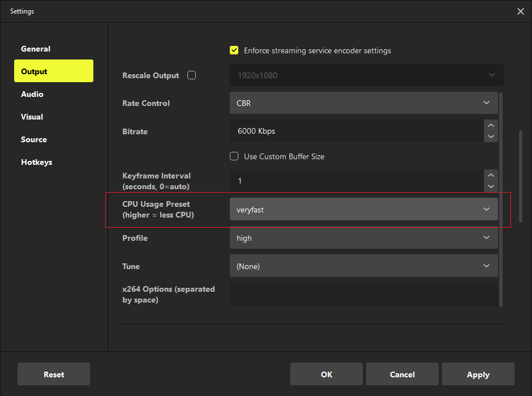Click OK to save settings
Screen dimensions: 532x396
(326, 374)
